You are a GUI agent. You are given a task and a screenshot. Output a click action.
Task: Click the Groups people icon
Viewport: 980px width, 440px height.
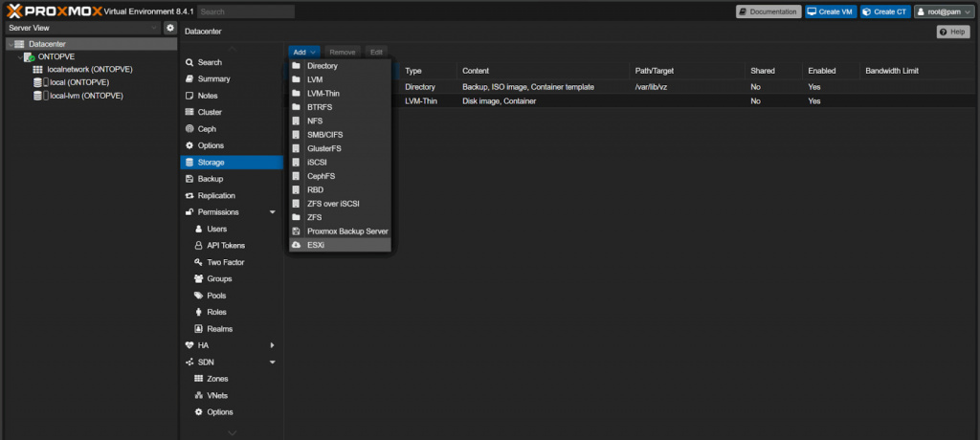pos(199,278)
